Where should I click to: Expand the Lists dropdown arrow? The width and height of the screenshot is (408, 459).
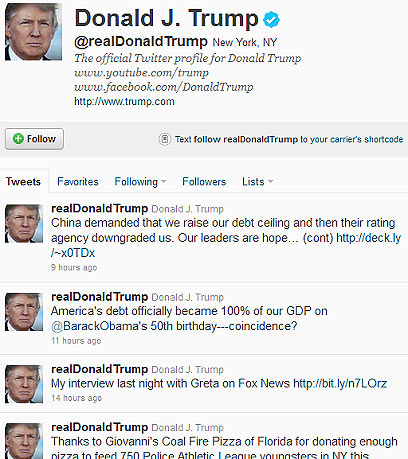270,182
